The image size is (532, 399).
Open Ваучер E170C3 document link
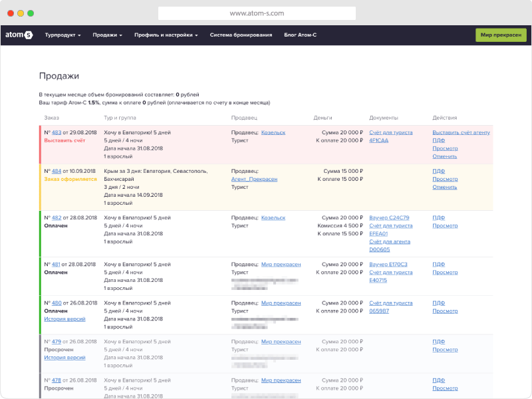(x=388, y=264)
